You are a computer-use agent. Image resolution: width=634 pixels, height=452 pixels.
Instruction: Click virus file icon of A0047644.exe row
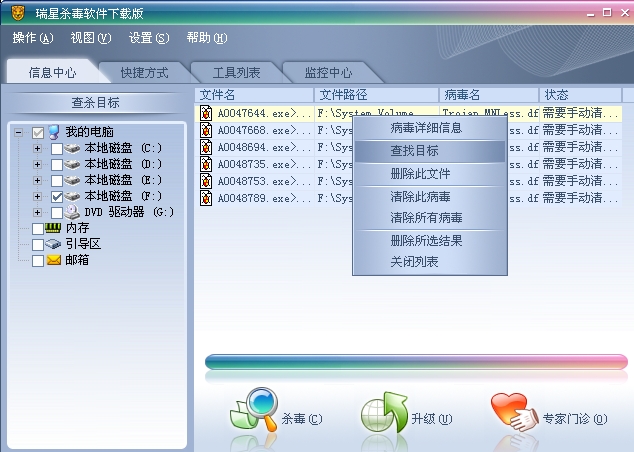click(206, 113)
